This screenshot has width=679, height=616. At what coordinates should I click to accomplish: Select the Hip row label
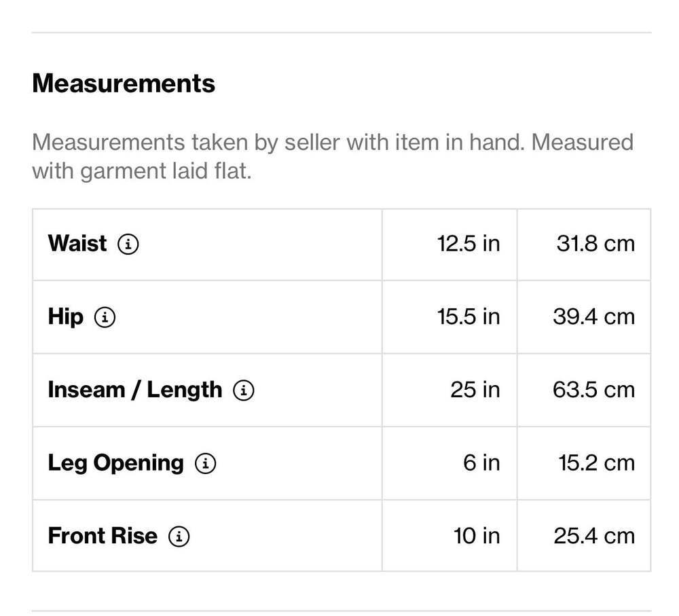coord(65,316)
